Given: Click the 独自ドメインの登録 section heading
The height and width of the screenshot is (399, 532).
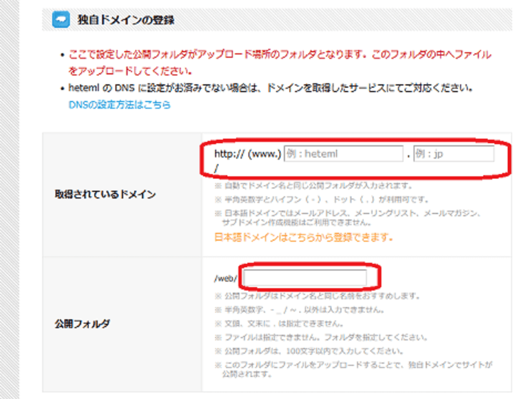Looking at the screenshot, I should click(125, 20).
